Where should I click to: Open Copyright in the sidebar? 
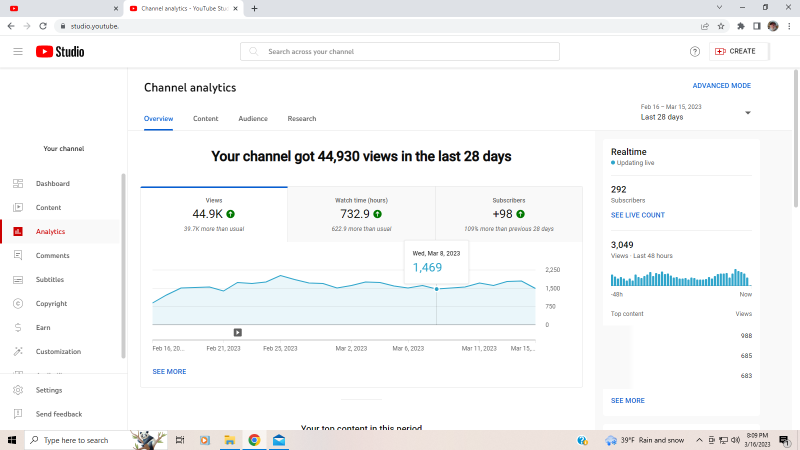pyautogui.click(x=51, y=304)
